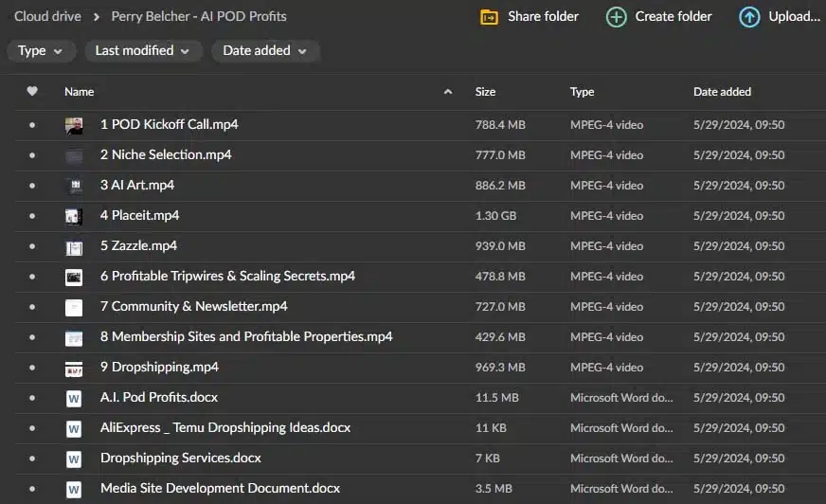Select 6 Profitable Tripwires & Scaling Secrets.mp4
826x504 pixels.
227,276
